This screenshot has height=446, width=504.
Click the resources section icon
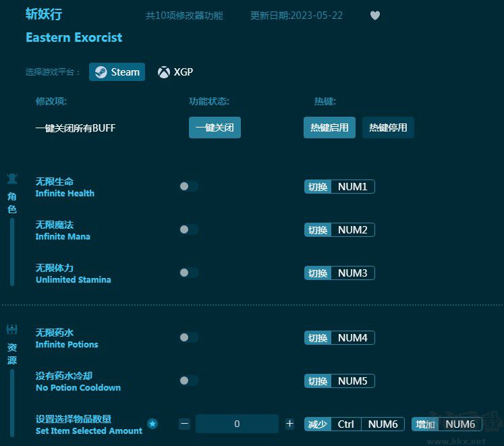[x=12, y=329]
